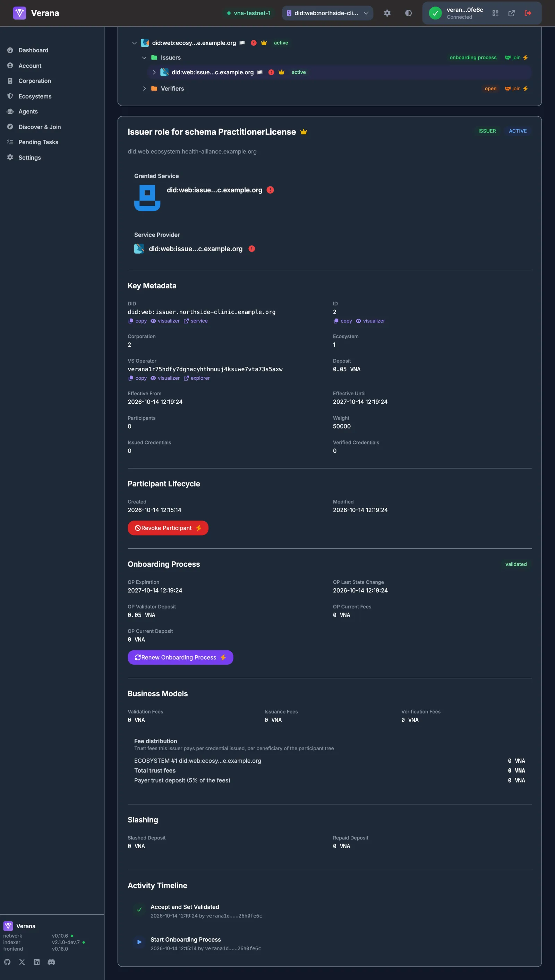This screenshot has height=980, width=555.
Task: Collapse the Issuers folder chevron
Action: (x=144, y=58)
